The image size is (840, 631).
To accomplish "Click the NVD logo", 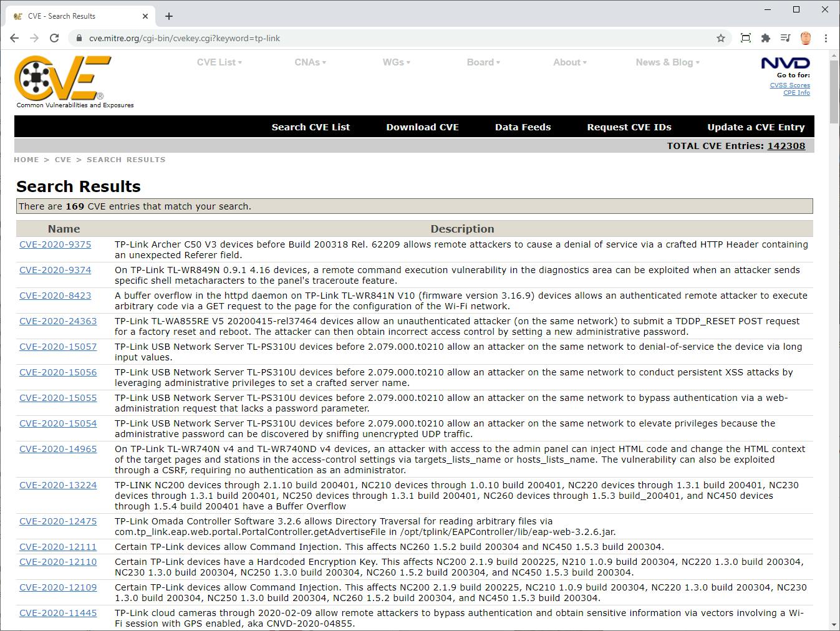I will [785, 63].
